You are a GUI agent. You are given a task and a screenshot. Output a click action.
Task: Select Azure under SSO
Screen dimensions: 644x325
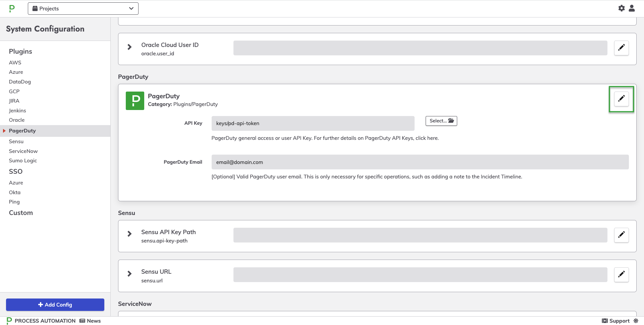point(16,183)
